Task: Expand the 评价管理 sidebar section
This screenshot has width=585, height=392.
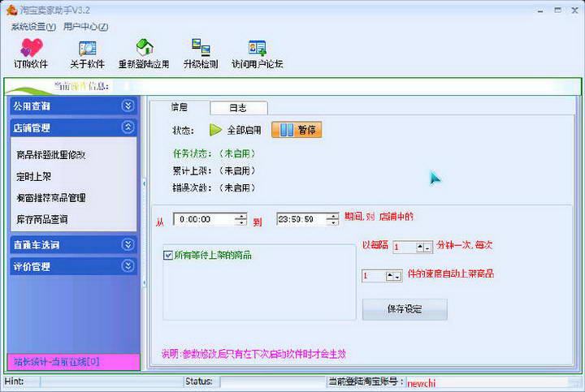Action: pos(128,266)
